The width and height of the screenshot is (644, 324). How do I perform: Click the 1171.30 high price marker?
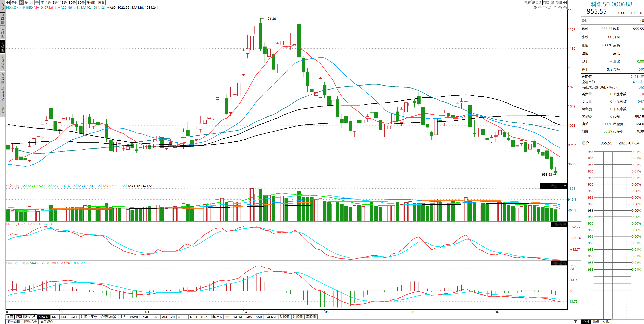[270, 19]
